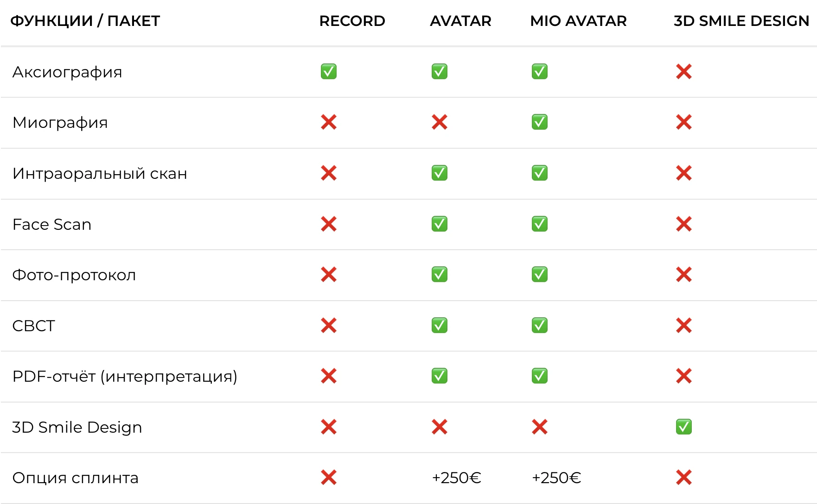Click the green check for СВСТ under AVATAR
The image size is (817, 504).
(439, 326)
